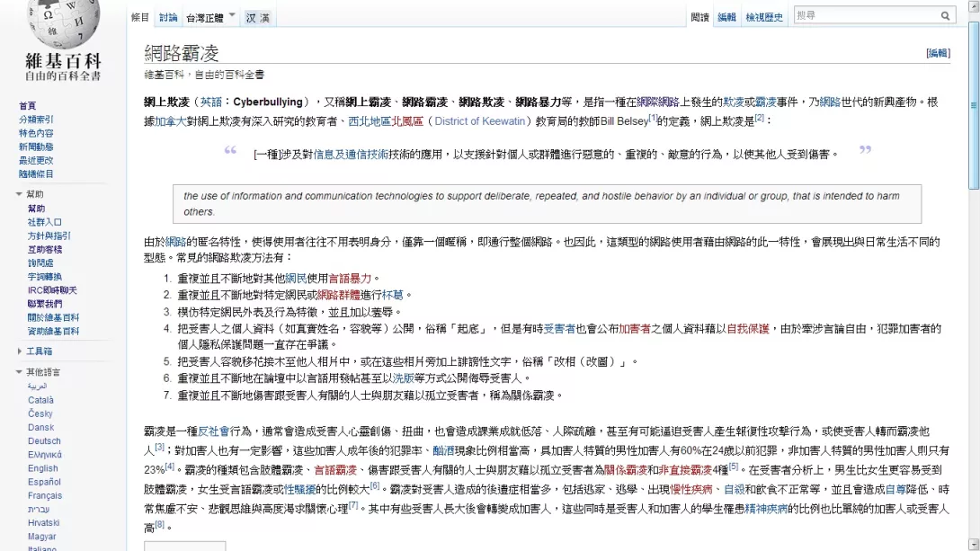Collapse the 幫助 sidebar section arrow
This screenshot has width=980, height=551.
19,194
